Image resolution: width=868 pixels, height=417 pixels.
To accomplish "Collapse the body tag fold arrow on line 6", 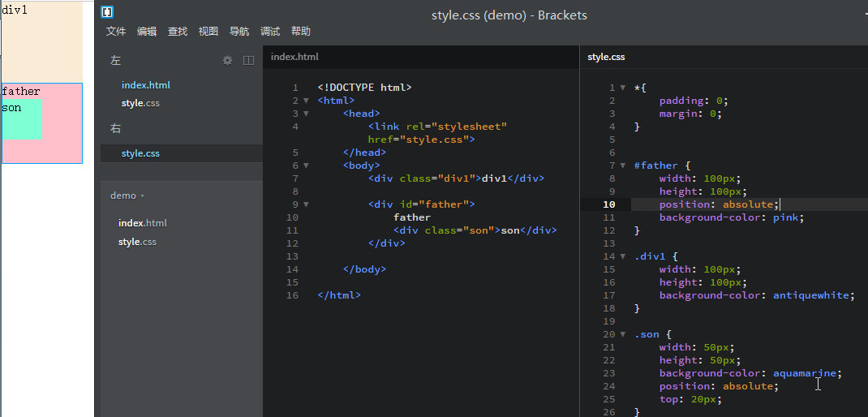I will pos(306,166).
